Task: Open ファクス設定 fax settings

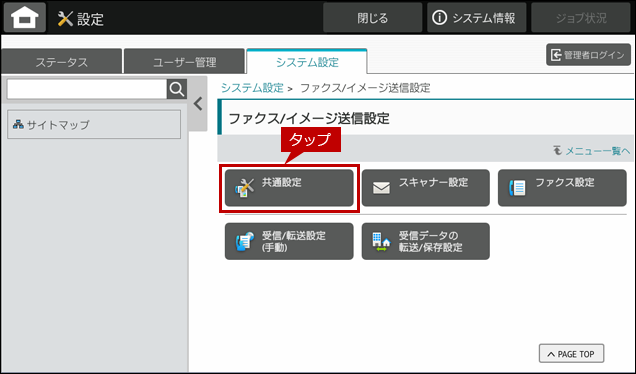Action: (x=562, y=188)
